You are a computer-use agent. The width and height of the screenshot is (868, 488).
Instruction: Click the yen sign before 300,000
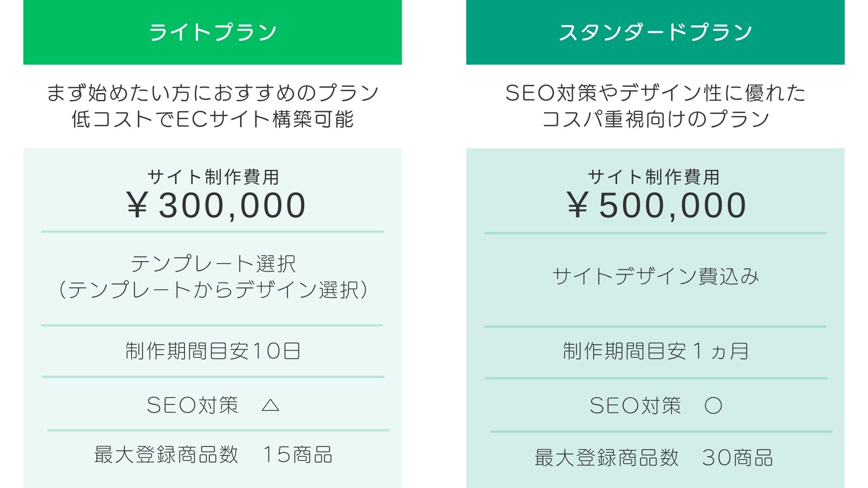click(x=137, y=206)
